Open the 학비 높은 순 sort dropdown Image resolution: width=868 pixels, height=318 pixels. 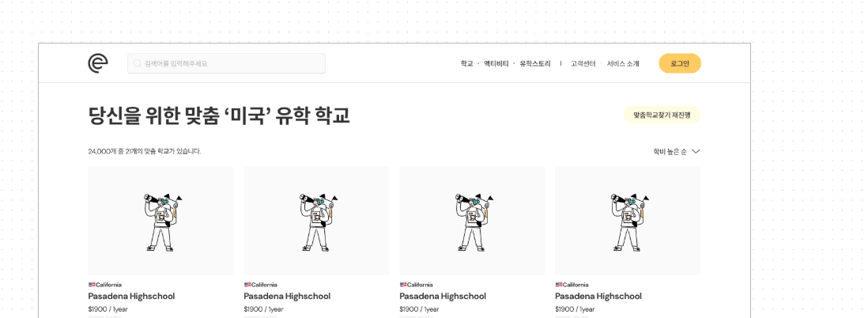click(x=677, y=152)
